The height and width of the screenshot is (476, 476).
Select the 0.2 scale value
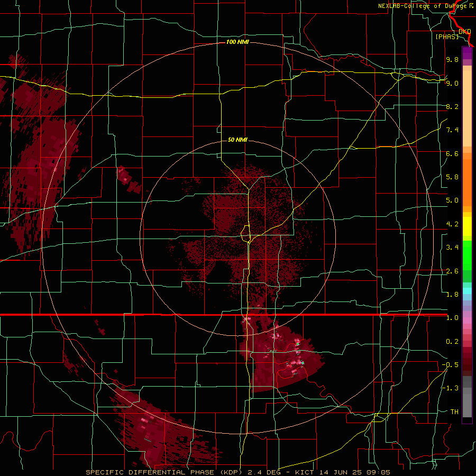[x=452, y=342]
